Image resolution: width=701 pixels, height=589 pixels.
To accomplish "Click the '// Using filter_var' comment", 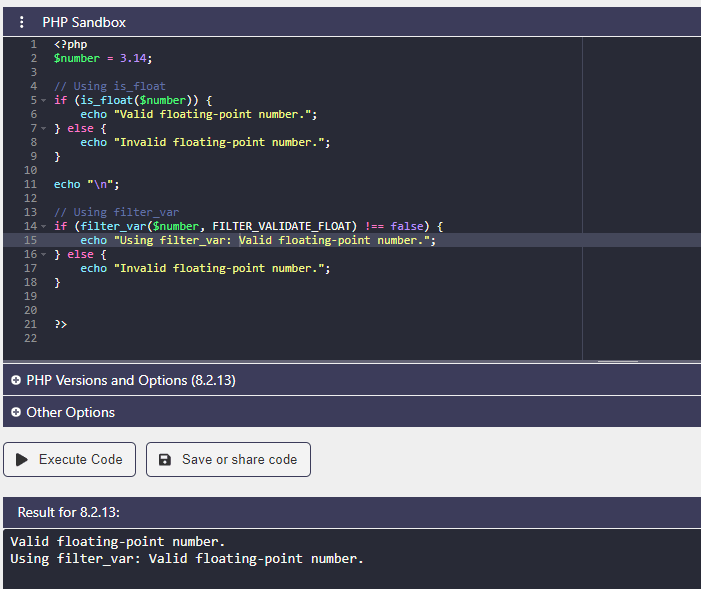I will [x=116, y=212].
